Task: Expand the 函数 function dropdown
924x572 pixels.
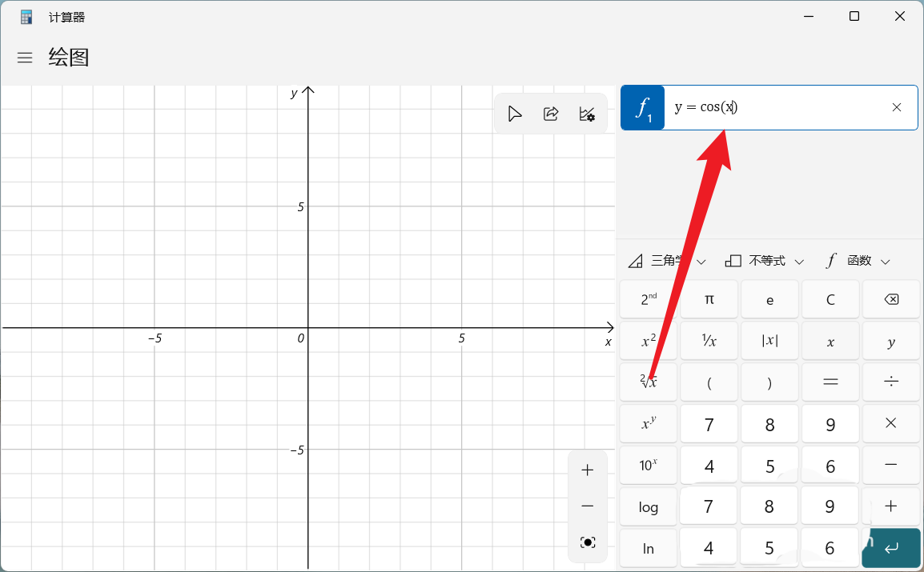Action: tap(858, 261)
